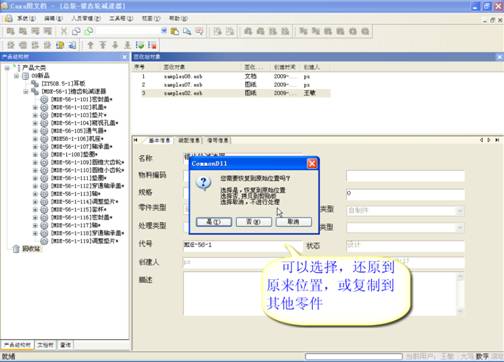Screen dimensions: 504x362
Task: Click the red mark toolbar icon
Action: pyautogui.click(x=152, y=45)
